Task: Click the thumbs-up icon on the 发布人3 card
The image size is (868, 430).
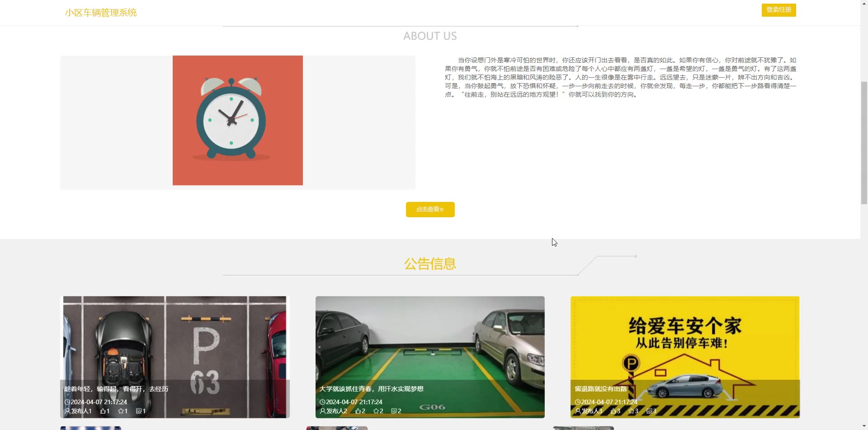Action: 613,411
